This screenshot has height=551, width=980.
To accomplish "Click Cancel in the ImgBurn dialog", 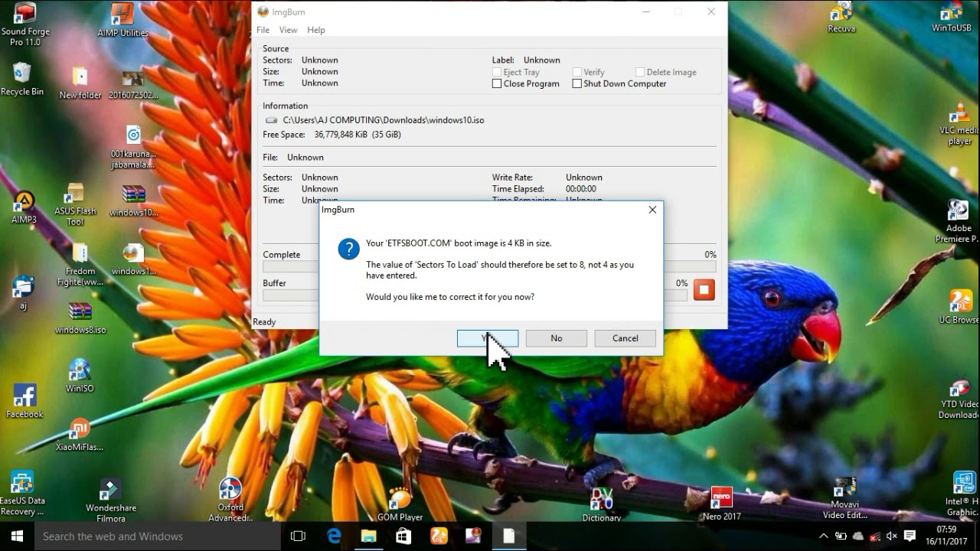I will (x=625, y=338).
